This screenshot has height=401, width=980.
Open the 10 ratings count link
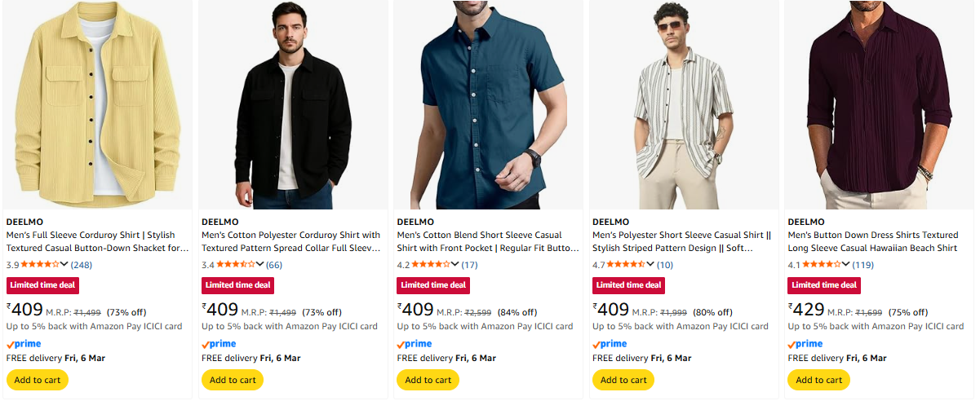pyautogui.click(x=665, y=265)
